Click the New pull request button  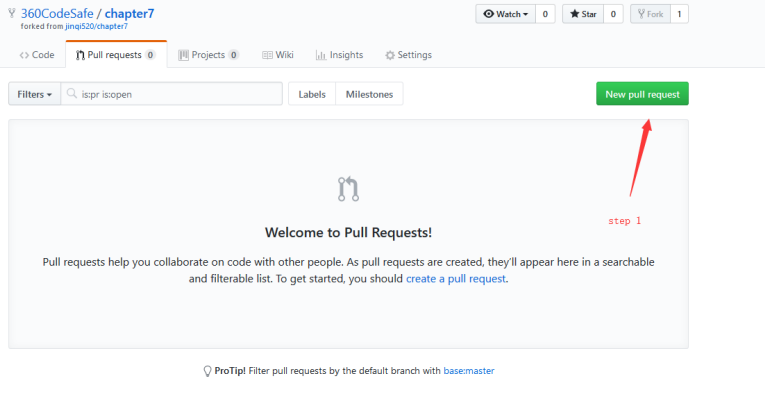(643, 94)
